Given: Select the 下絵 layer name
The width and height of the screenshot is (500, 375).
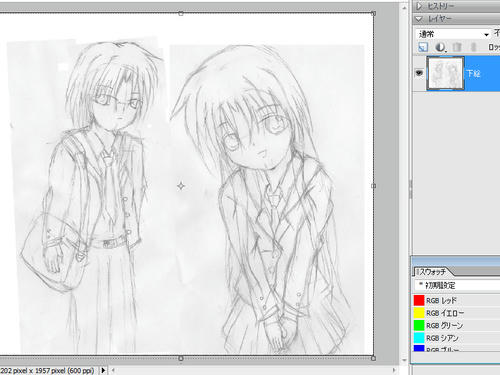Looking at the screenshot, I should (x=473, y=74).
